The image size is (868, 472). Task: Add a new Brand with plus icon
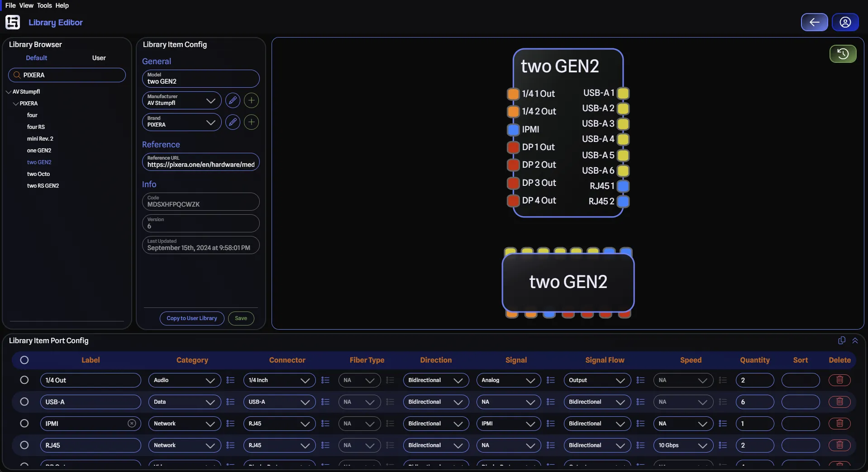[251, 122]
